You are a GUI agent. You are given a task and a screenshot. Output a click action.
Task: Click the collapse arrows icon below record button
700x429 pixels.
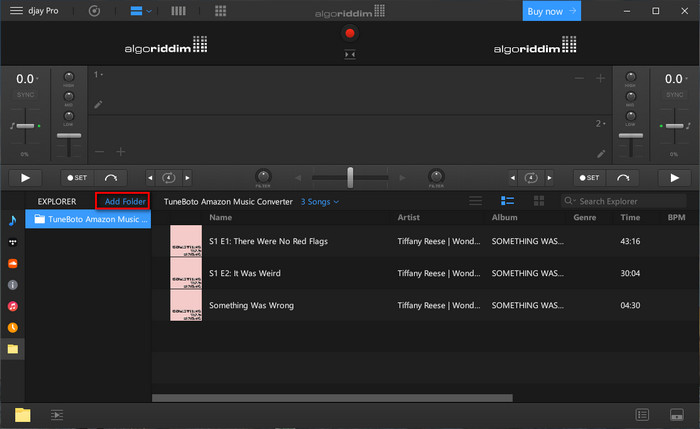coord(350,54)
